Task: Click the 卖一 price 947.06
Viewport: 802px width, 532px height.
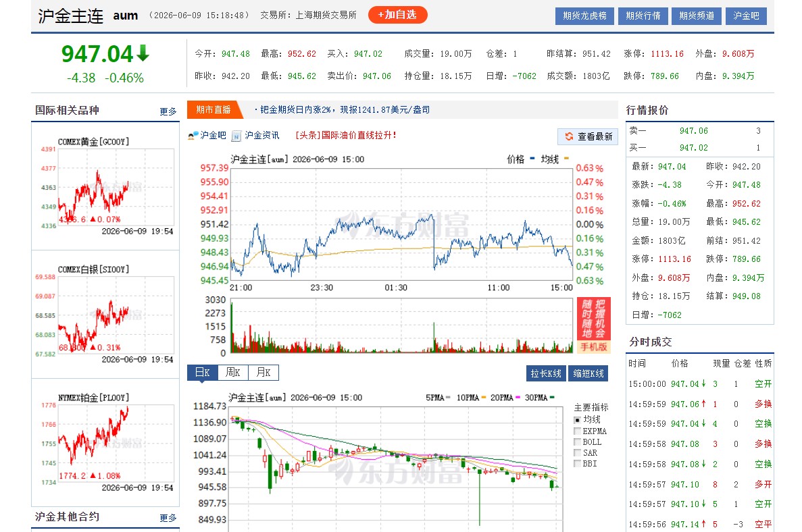Action: click(694, 131)
